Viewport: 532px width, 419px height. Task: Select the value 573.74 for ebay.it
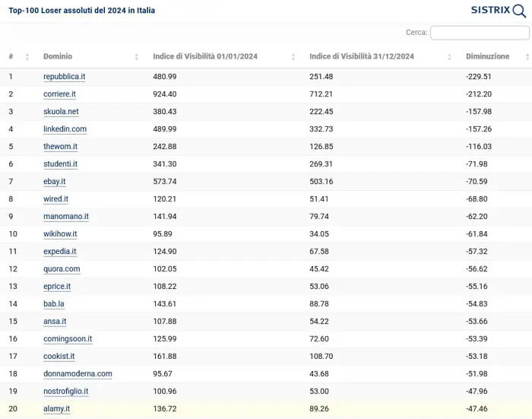point(165,182)
